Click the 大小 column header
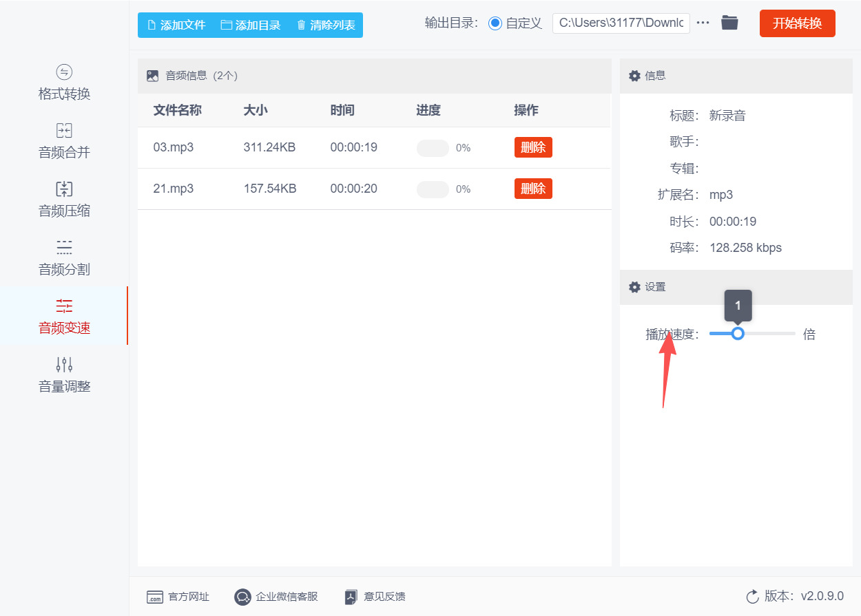The width and height of the screenshot is (861, 616). 256,110
